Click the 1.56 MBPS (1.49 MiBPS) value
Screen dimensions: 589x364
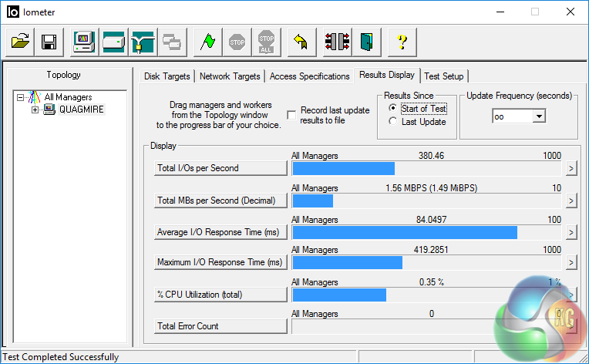coord(431,188)
